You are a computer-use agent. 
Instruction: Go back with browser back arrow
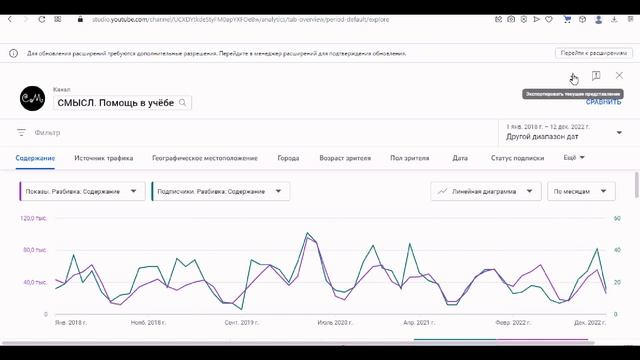[x=10, y=19]
